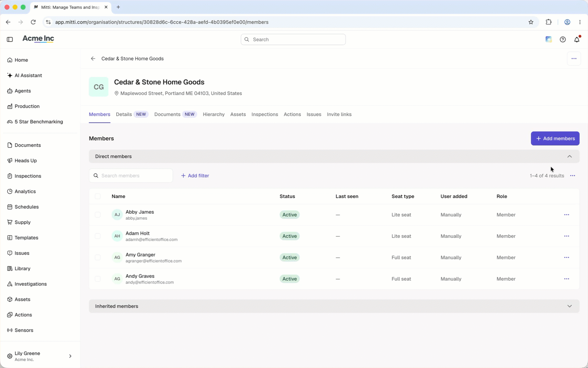Open the Invite links tab
This screenshot has width=588, height=368.
click(x=339, y=114)
